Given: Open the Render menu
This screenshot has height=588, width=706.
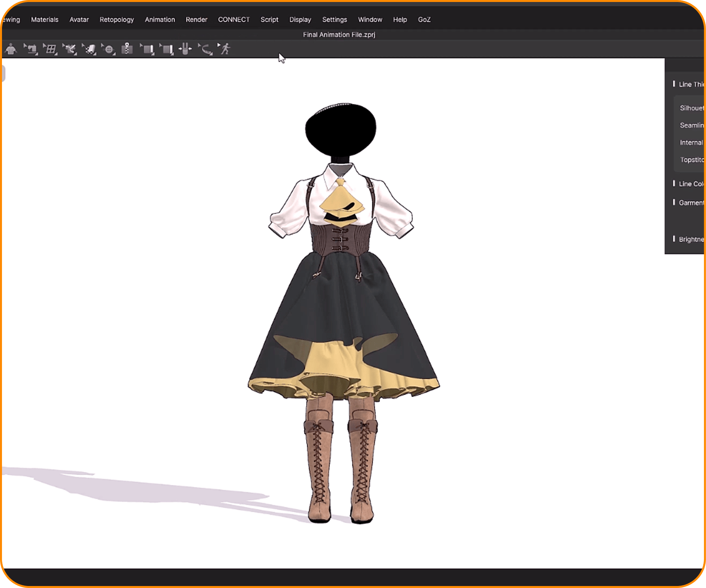Looking at the screenshot, I should (x=196, y=19).
